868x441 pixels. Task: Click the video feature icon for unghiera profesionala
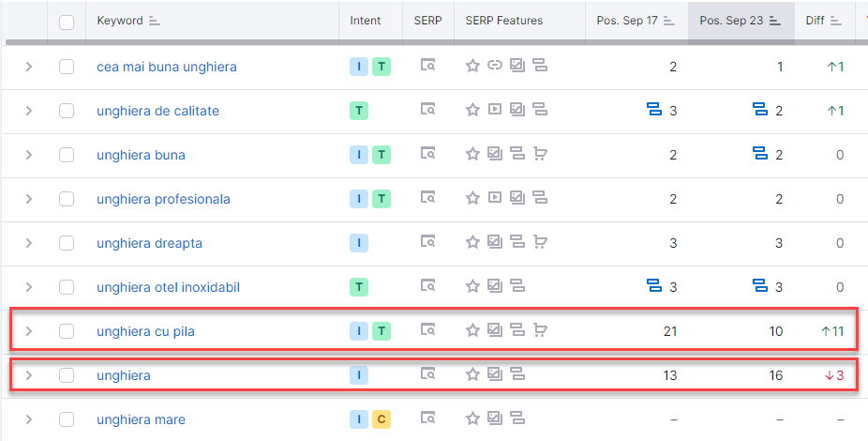[495, 198]
